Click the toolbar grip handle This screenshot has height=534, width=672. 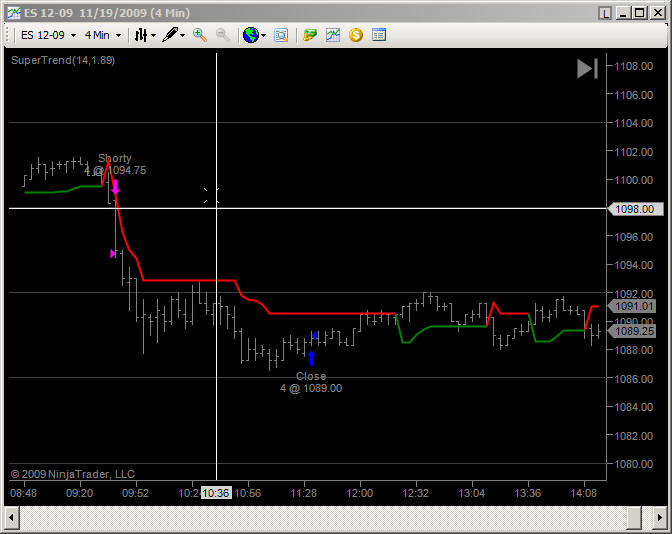click(7, 35)
